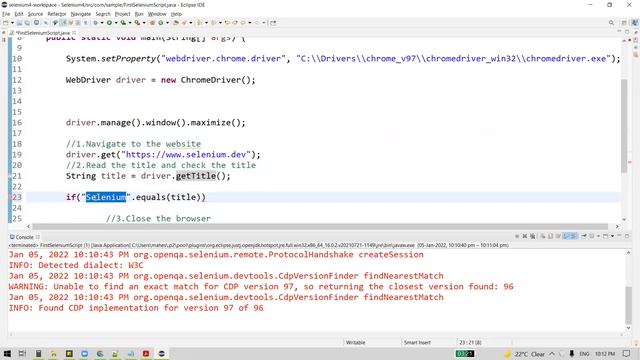This screenshot has height=360, width=640.
Task: Click the Zoom app icon in taskbar
Action: point(84,353)
